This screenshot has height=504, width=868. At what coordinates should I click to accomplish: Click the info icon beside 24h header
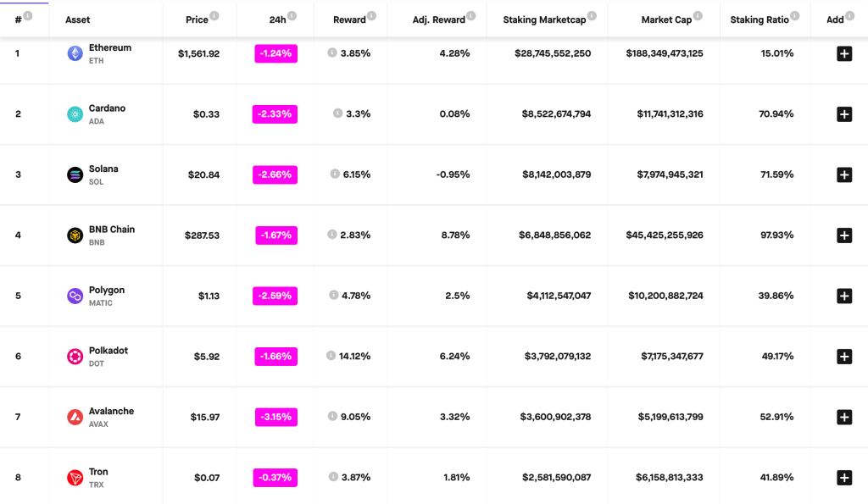[x=292, y=16]
